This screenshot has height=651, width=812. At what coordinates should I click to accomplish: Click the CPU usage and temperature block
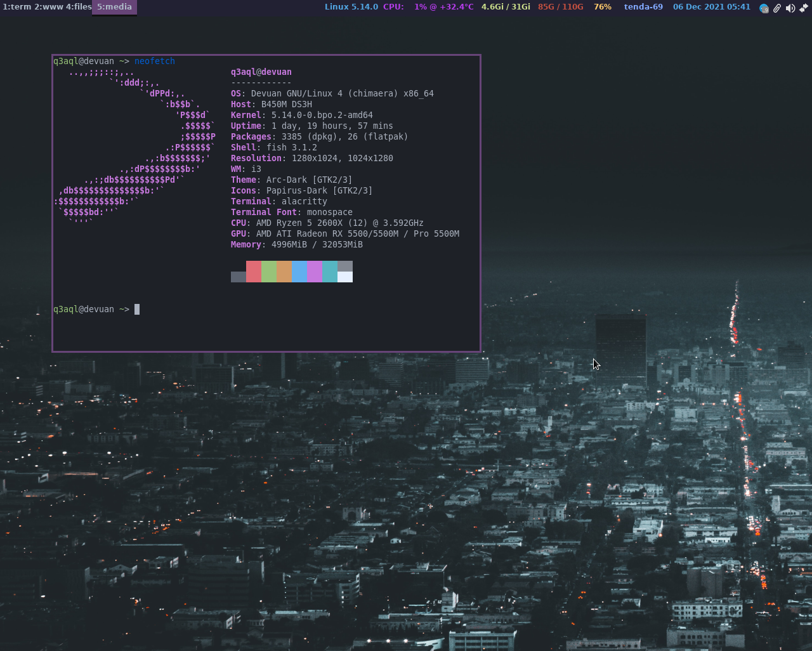(x=428, y=7)
